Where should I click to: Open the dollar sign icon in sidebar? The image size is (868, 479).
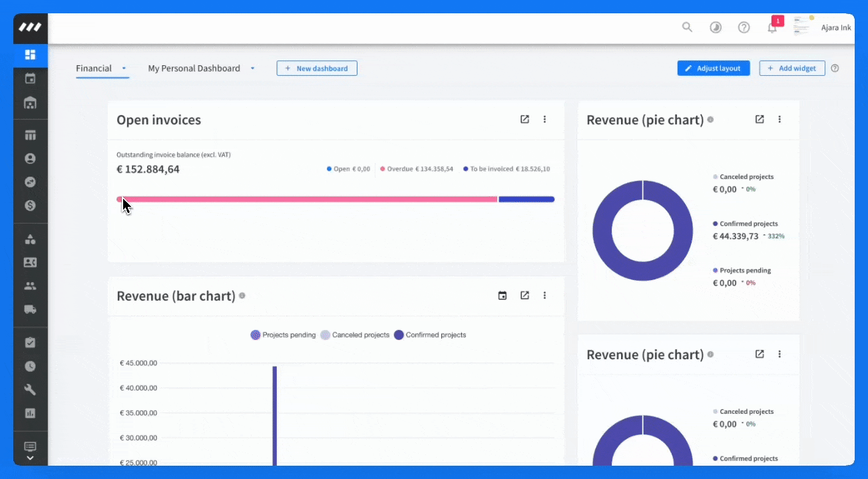tap(30, 206)
